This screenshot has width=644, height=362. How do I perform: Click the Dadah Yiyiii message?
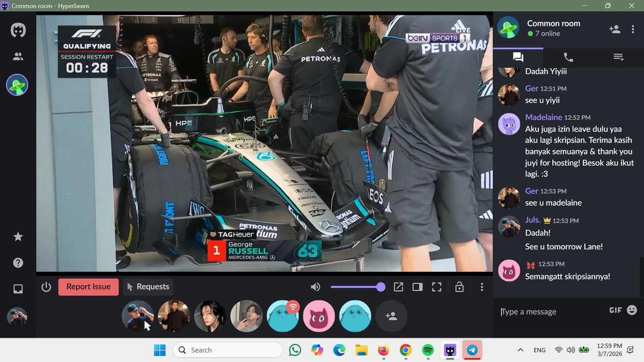[x=546, y=71]
